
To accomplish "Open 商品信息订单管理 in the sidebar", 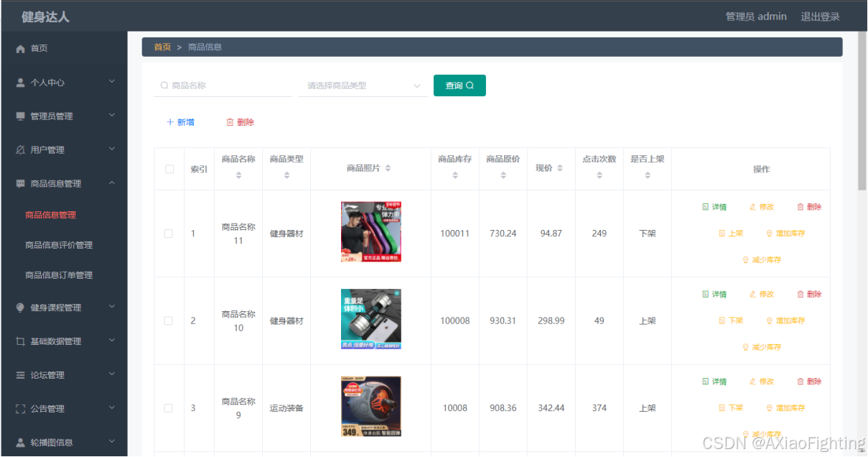I will [59, 275].
